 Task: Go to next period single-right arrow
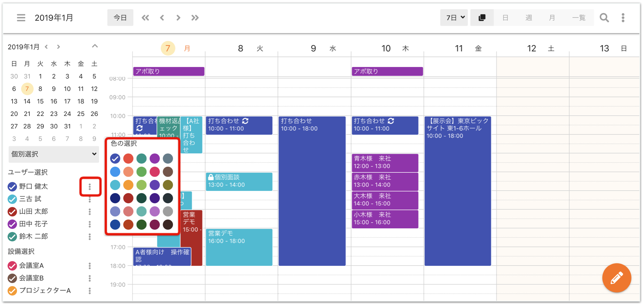click(x=178, y=18)
